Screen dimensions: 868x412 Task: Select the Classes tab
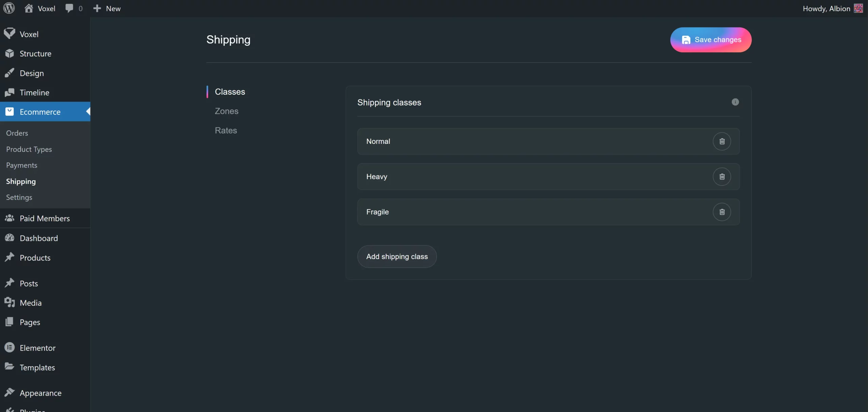[230, 92]
